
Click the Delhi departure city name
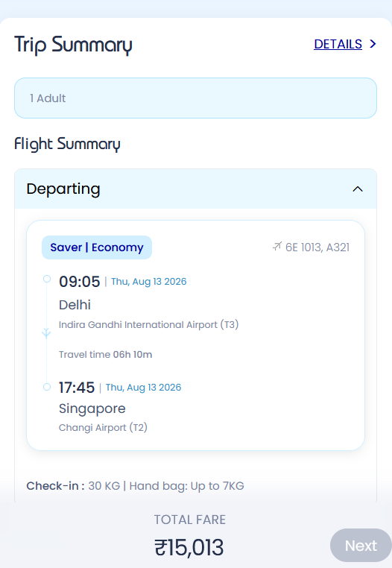75,305
